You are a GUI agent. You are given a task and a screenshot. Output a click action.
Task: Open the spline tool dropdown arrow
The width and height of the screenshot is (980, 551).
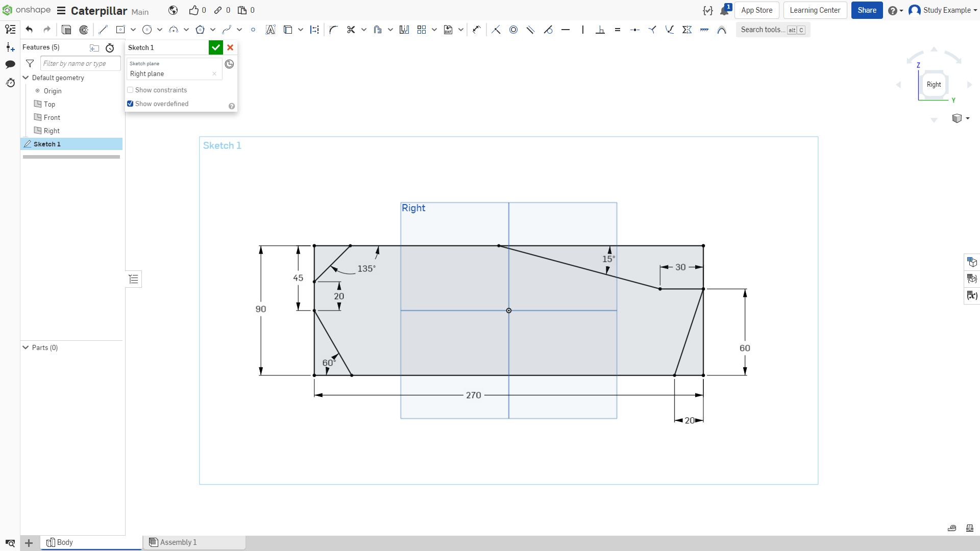click(239, 30)
